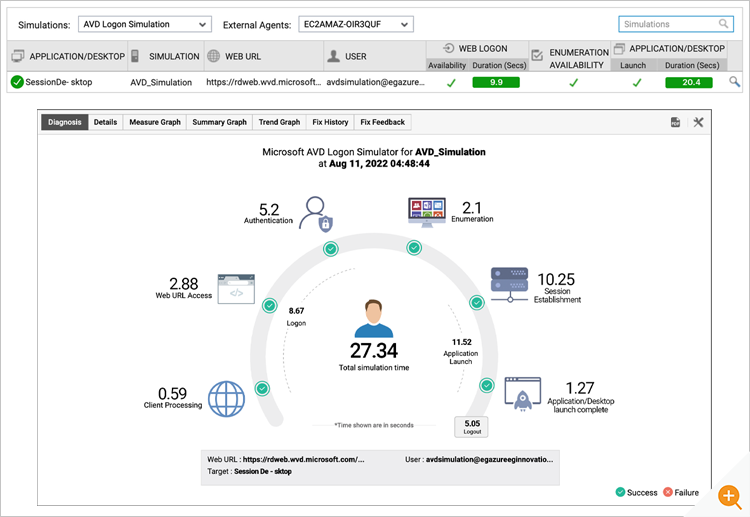Image resolution: width=750 pixels, height=517 pixels.
Task: Click the 27.34 total simulation time value
Action: [x=374, y=351]
